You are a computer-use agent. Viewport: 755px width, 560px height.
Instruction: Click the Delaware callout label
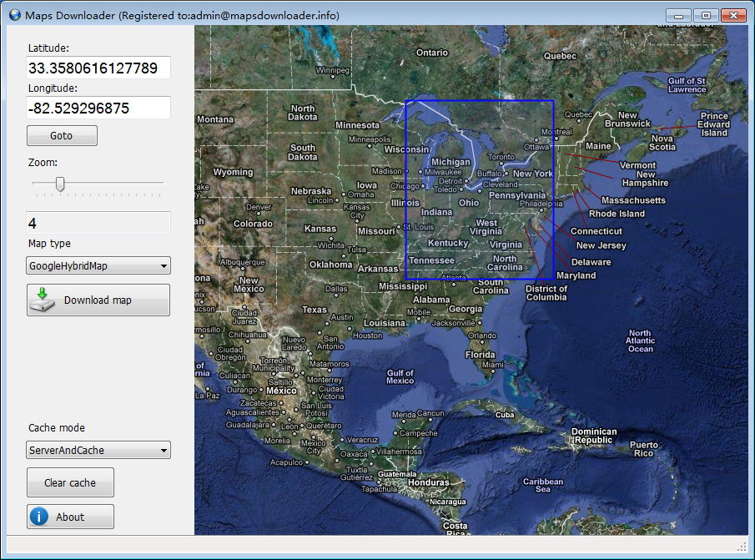coord(591,262)
